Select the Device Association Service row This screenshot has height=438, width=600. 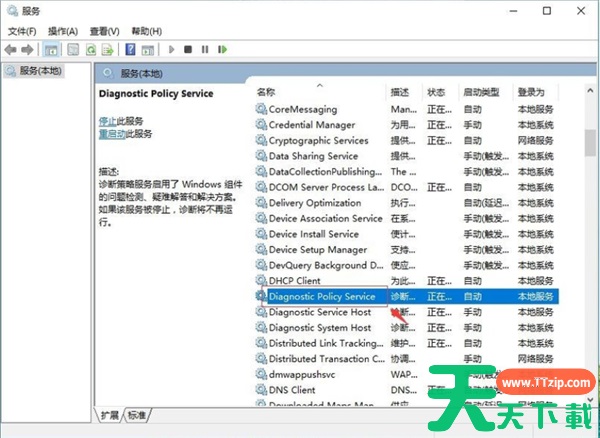[407, 218]
